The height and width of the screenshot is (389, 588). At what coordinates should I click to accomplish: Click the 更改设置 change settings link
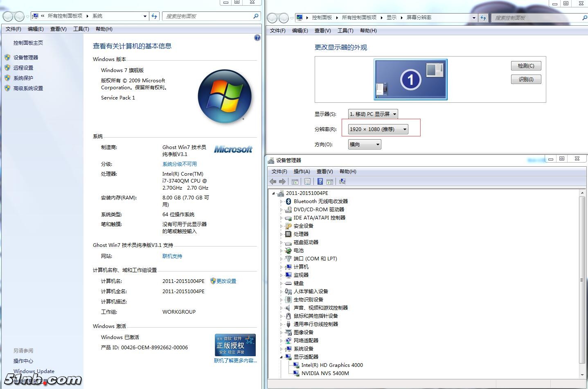[226, 281]
